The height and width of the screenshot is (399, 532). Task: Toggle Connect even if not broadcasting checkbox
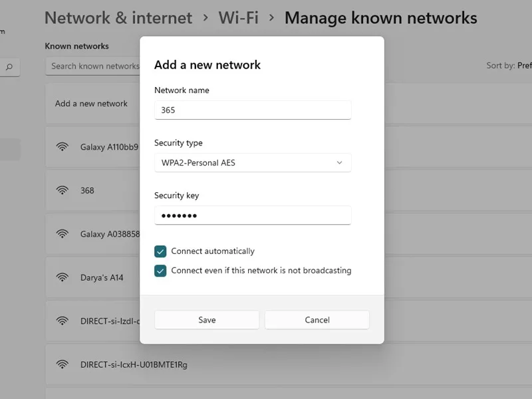pos(160,271)
